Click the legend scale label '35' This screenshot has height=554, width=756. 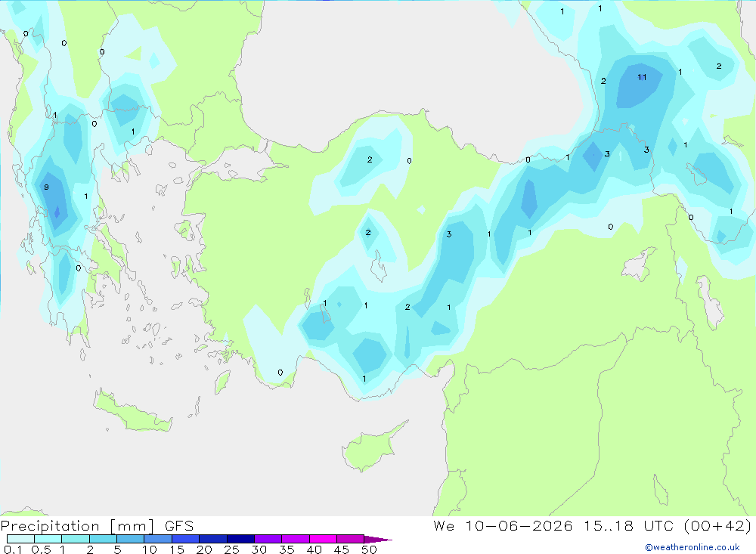[x=287, y=549]
